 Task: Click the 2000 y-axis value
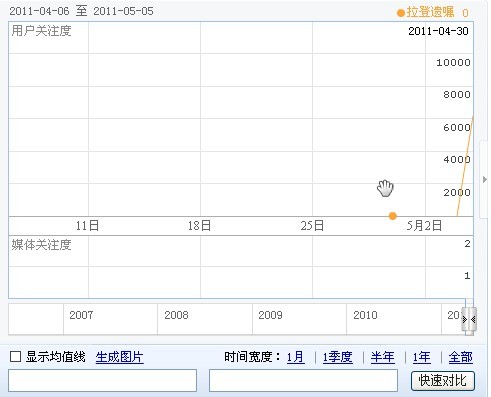tap(457, 192)
